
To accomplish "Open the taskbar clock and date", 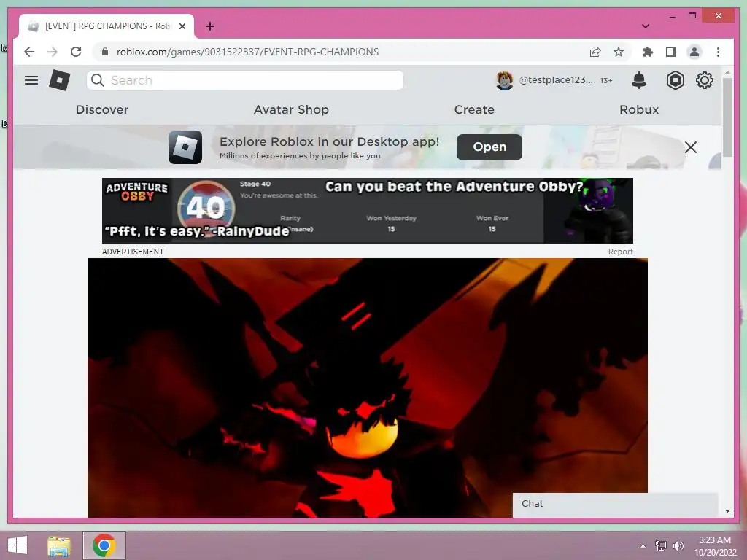I will [716, 546].
